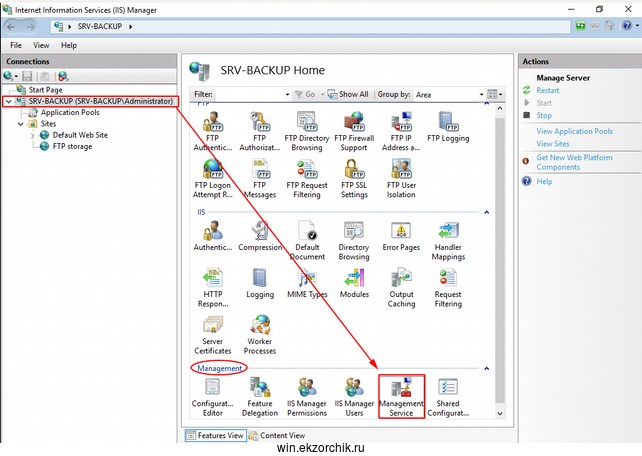Screen dimensions: 642x456
Task: Open Configuration Editor feature
Action: (212, 397)
